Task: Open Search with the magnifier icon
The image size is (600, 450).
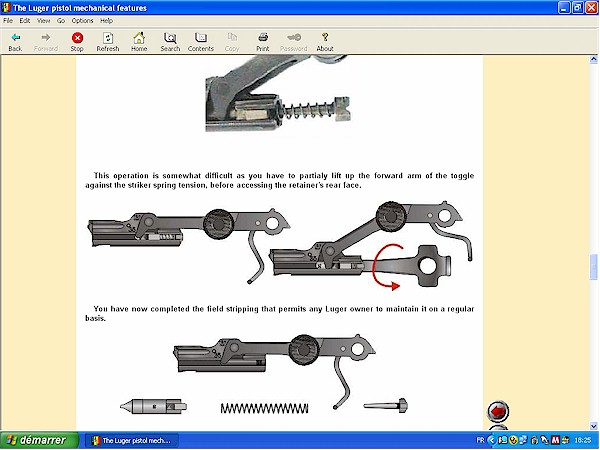Action: tap(170, 38)
